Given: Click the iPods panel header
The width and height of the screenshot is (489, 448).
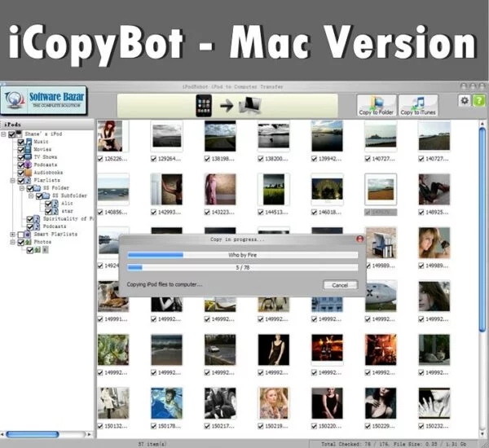Looking at the screenshot, I should (x=46, y=125).
